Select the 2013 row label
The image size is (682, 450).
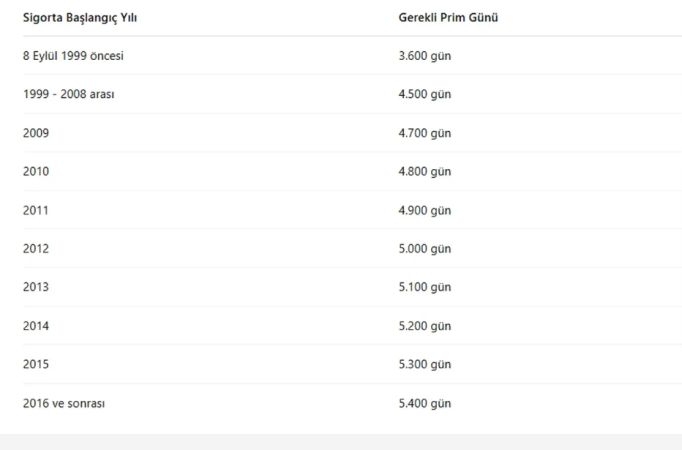36,287
